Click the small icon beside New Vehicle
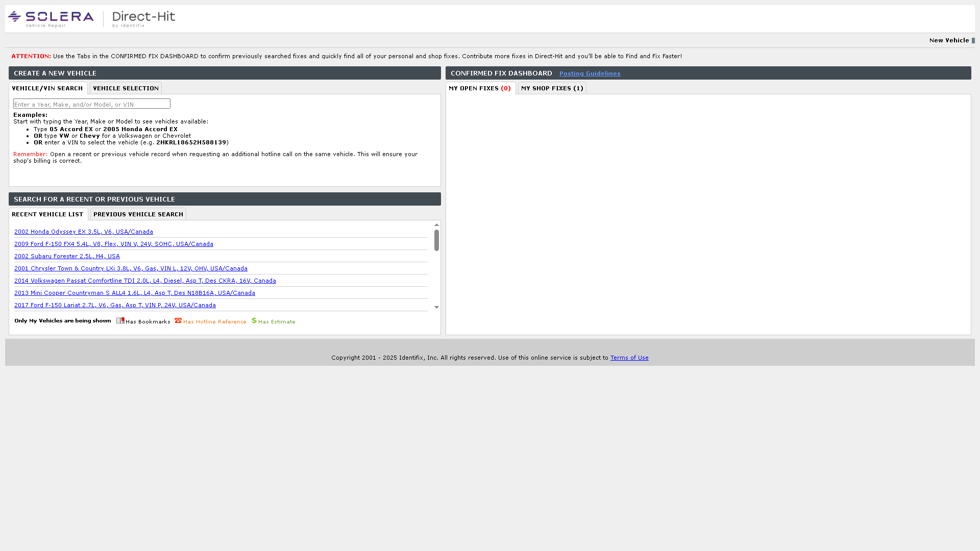The height and width of the screenshot is (551, 980). (x=973, y=40)
